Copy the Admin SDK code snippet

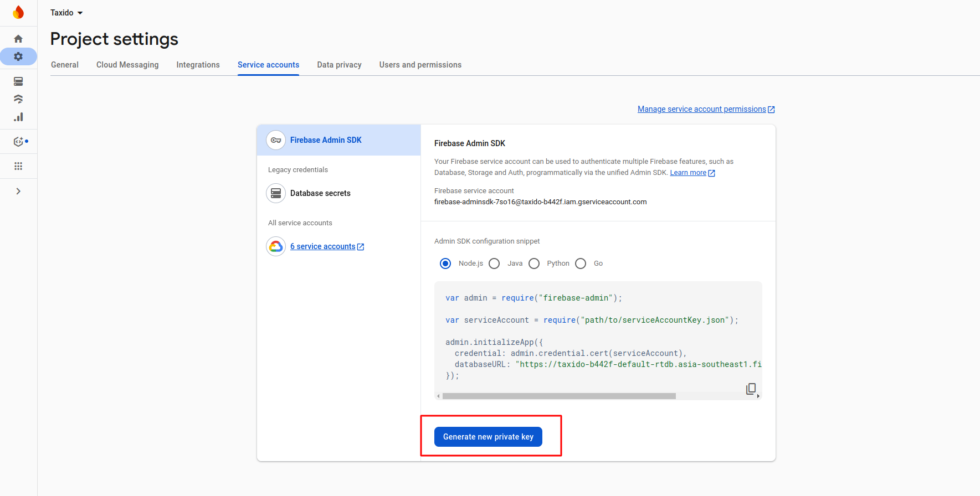point(751,389)
